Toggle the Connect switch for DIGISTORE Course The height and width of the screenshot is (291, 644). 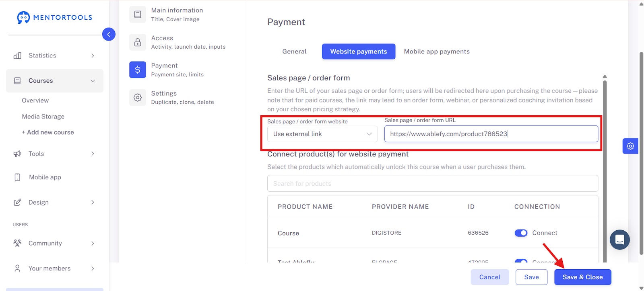point(521,233)
